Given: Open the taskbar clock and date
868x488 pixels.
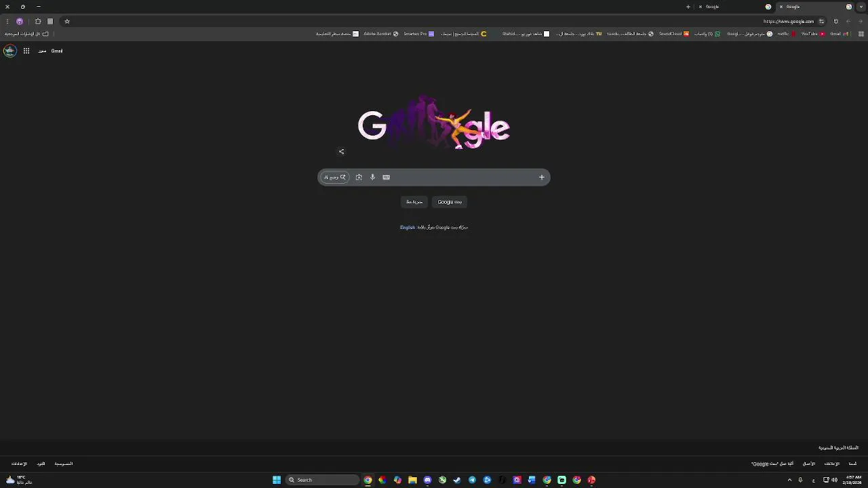Looking at the screenshot, I should pos(852,480).
